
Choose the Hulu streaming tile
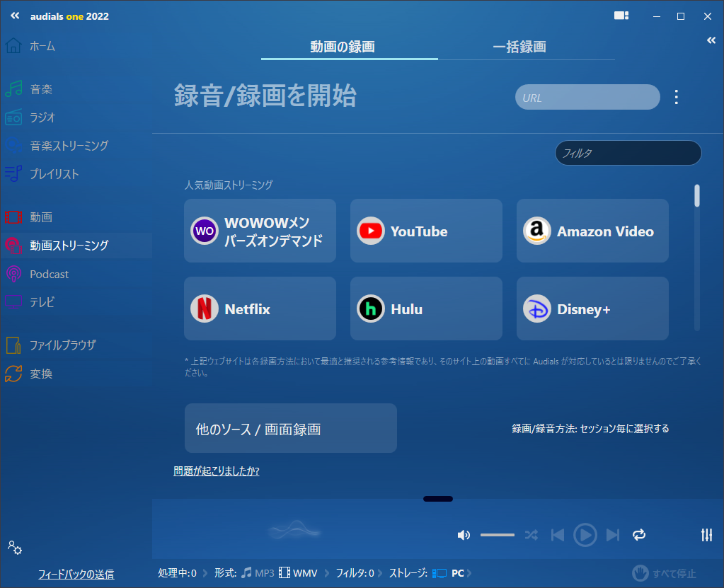(x=426, y=309)
